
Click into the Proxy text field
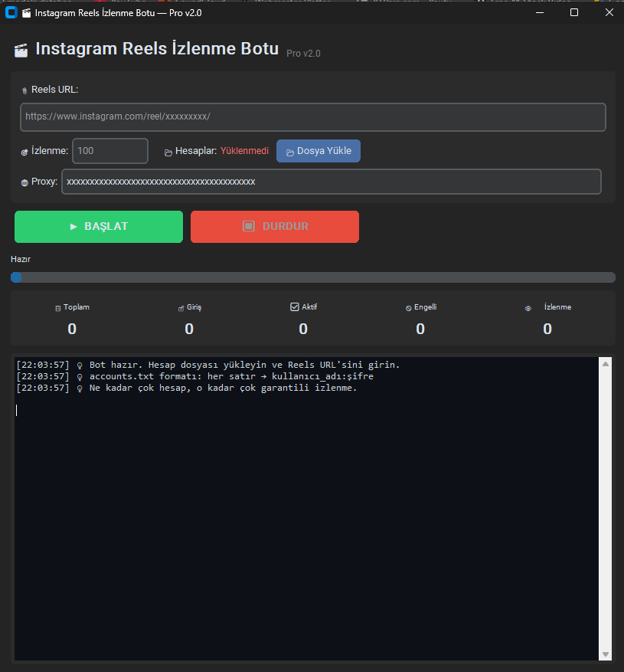point(332,182)
